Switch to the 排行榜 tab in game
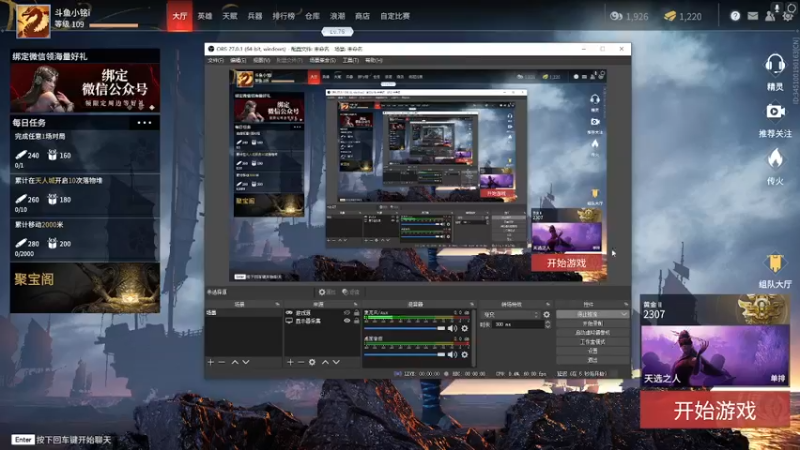The width and height of the screenshot is (800, 450). [284, 16]
